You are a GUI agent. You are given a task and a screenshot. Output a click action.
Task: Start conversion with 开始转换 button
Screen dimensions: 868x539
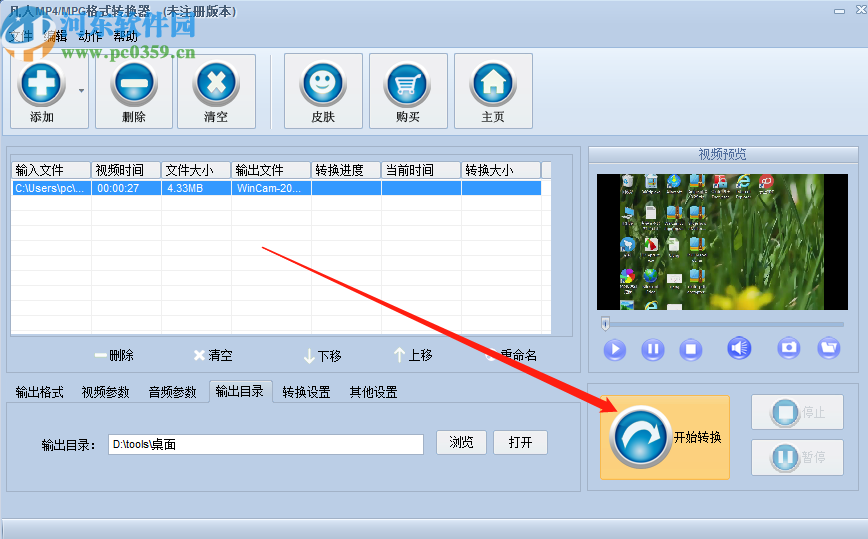[x=664, y=437]
